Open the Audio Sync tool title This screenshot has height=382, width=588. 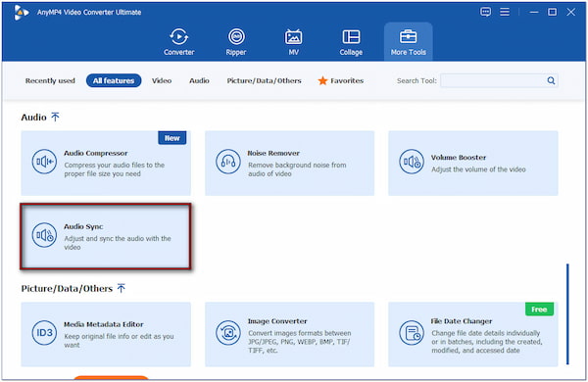click(x=83, y=226)
